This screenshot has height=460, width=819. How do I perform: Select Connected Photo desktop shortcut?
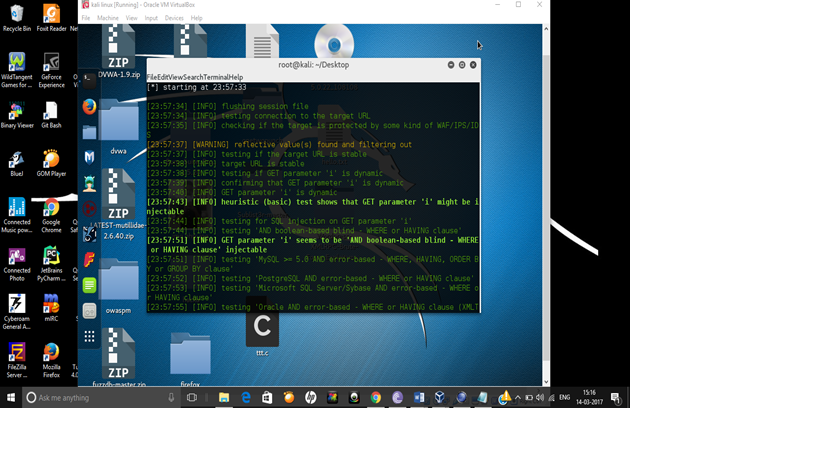17,264
